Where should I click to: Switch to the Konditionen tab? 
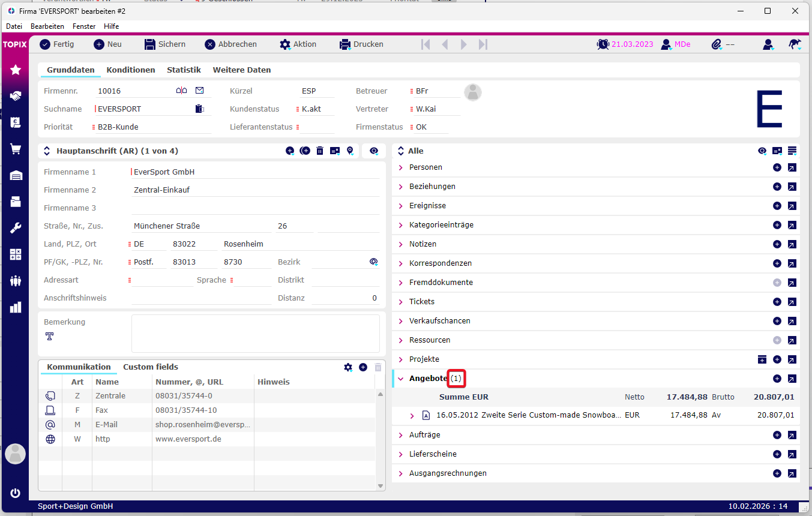(x=131, y=70)
